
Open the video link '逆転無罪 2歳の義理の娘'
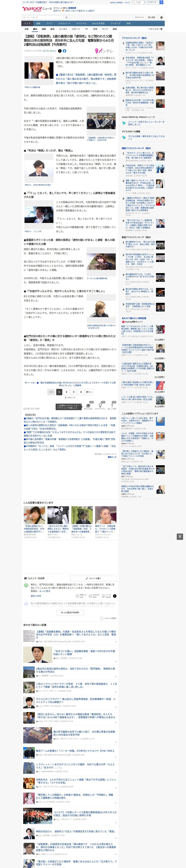click(x=86, y=79)
